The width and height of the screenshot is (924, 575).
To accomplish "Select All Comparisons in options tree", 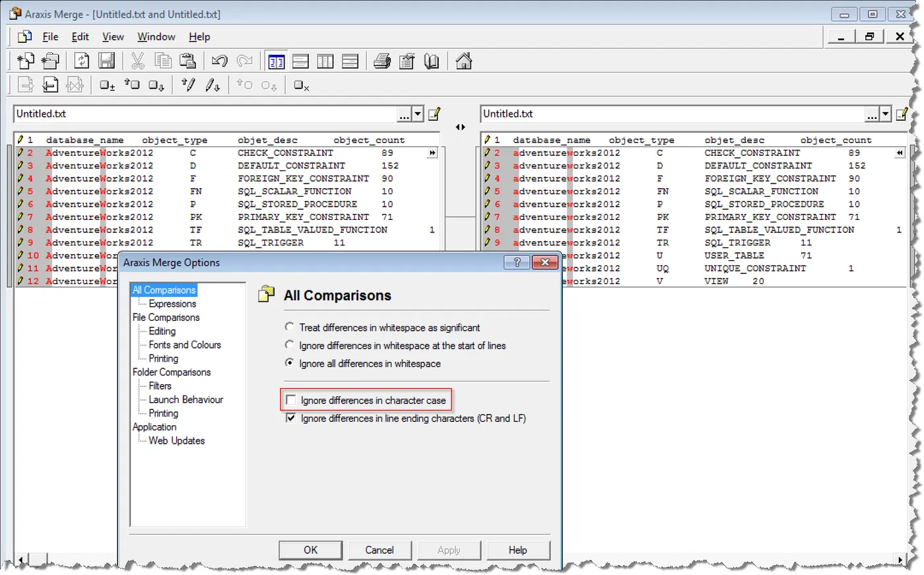I will pos(164,290).
